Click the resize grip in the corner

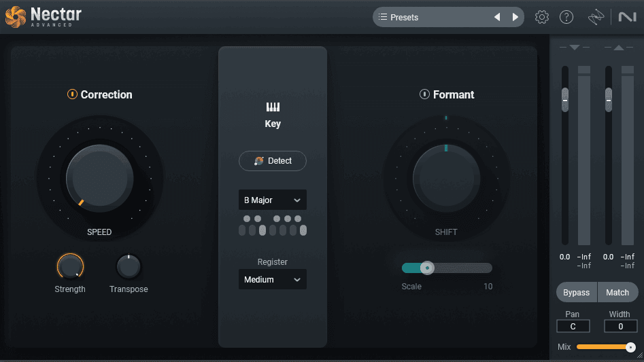point(640,356)
